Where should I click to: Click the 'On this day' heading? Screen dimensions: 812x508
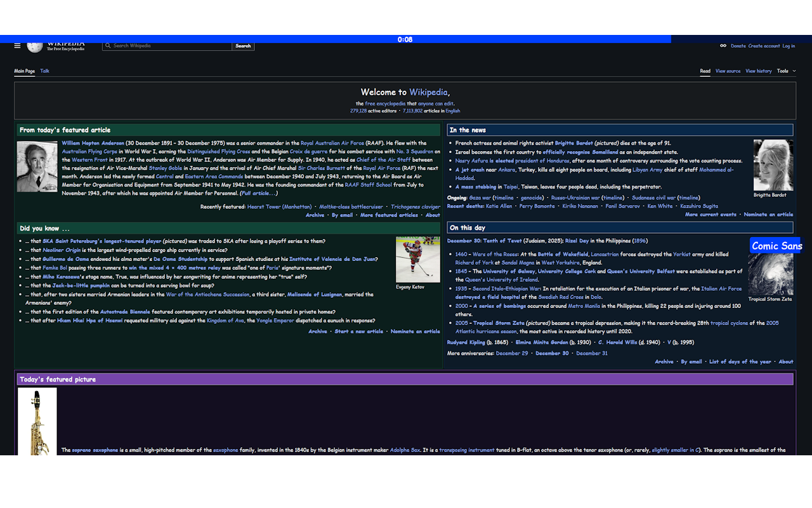click(x=467, y=227)
